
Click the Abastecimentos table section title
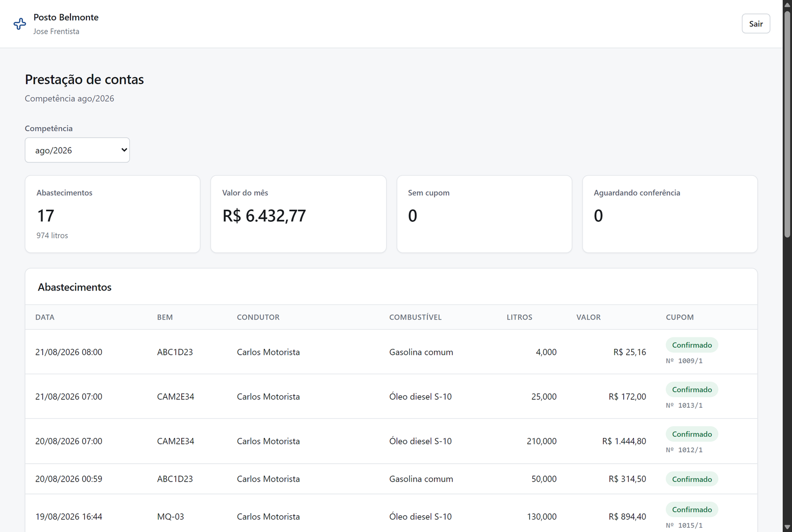pyautogui.click(x=75, y=287)
